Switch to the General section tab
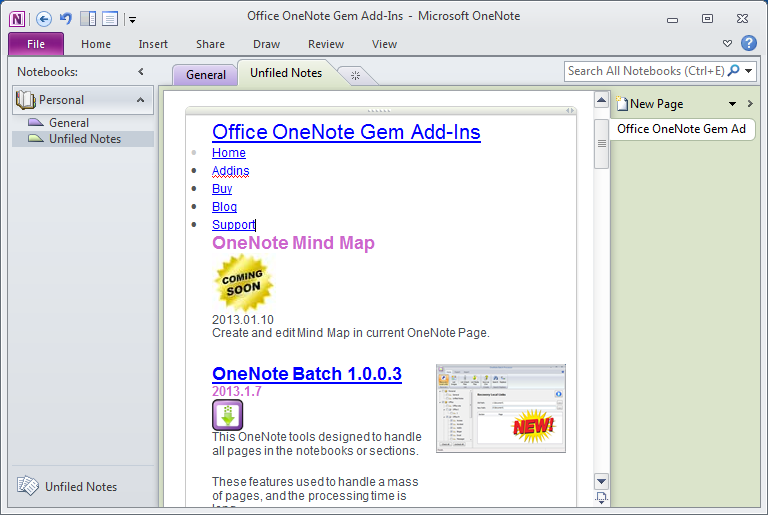 [206, 75]
